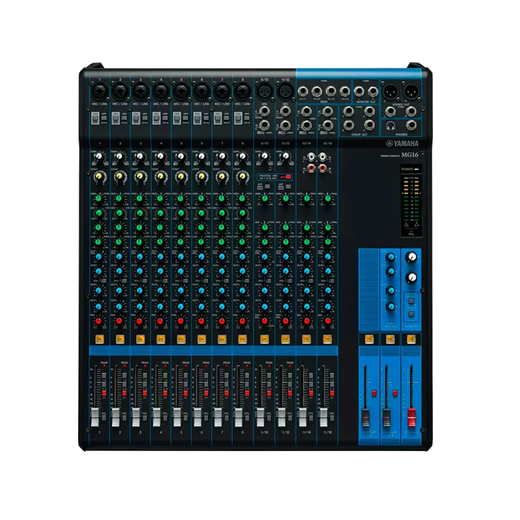Click the channel 11/12 white GAIN knob
The height and width of the screenshot is (520, 520).
click(x=286, y=156)
